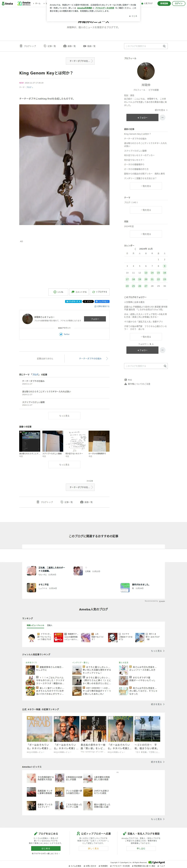Click the green はじめる button

click(x=46, y=848)
